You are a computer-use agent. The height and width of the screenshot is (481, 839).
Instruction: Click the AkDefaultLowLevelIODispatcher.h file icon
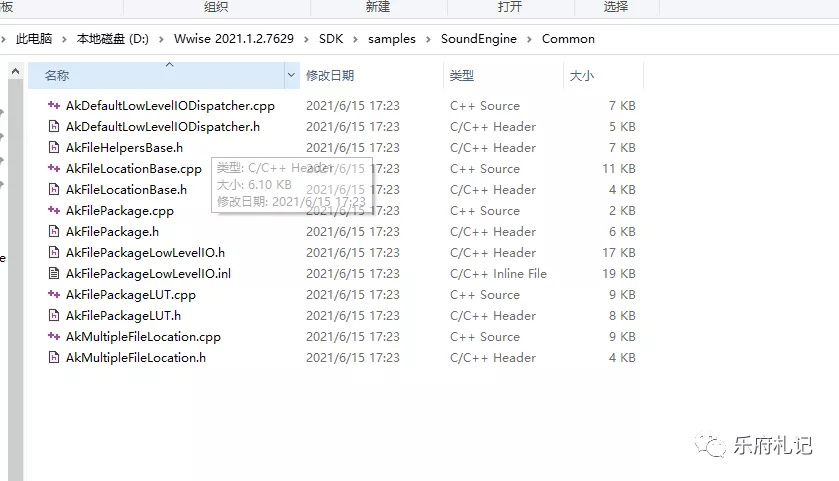click(x=54, y=126)
